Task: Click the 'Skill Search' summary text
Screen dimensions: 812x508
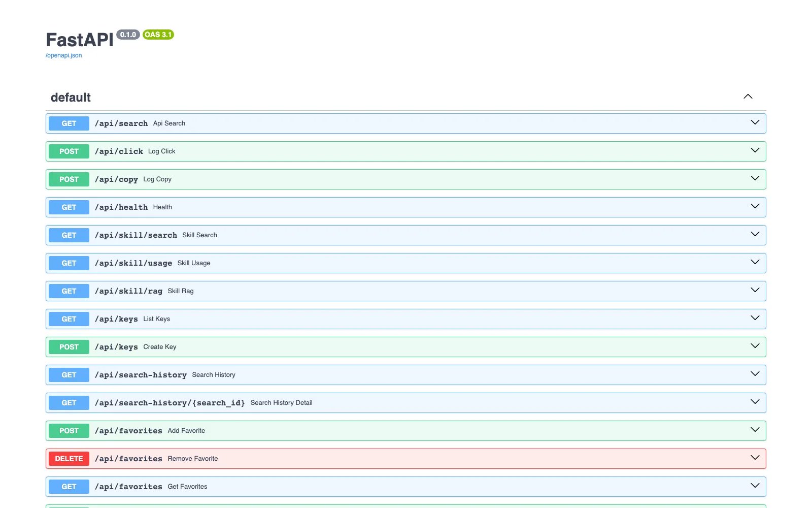Action: (x=199, y=235)
